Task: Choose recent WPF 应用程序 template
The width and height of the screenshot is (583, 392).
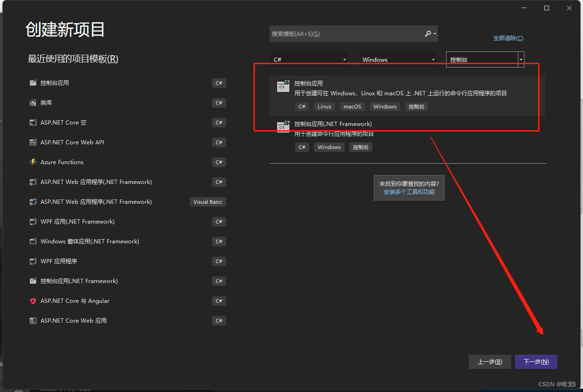Action: (x=127, y=261)
